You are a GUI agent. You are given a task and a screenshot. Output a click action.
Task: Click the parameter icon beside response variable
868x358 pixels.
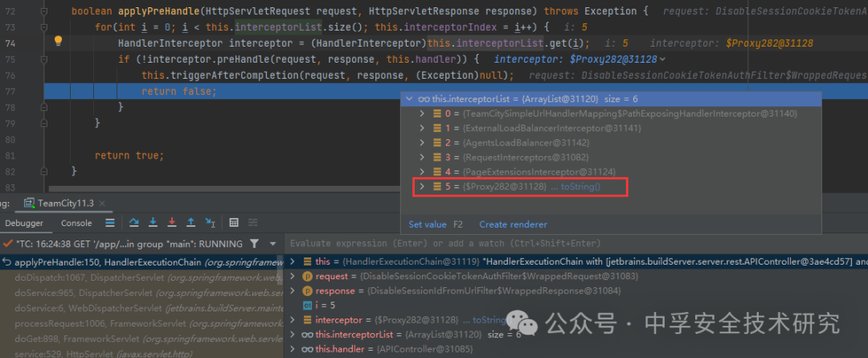click(x=307, y=290)
